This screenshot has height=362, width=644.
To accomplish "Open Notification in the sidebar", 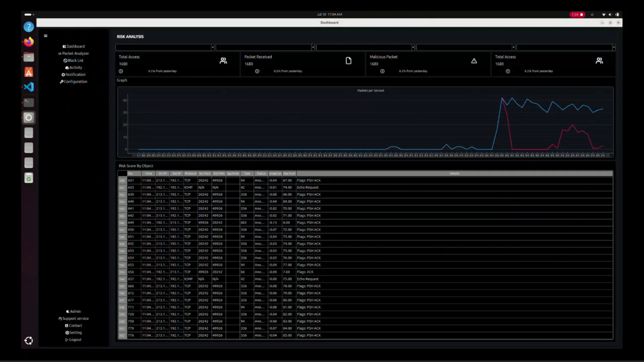I will (x=73, y=74).
